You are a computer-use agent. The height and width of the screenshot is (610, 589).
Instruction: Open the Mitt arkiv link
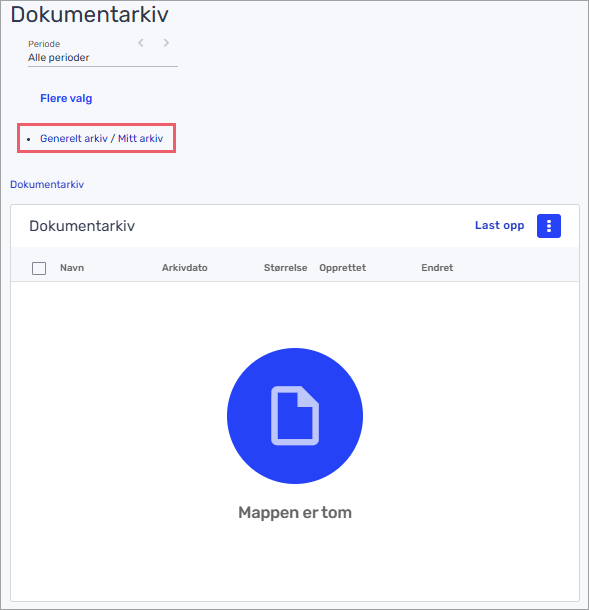click(140, 138)
